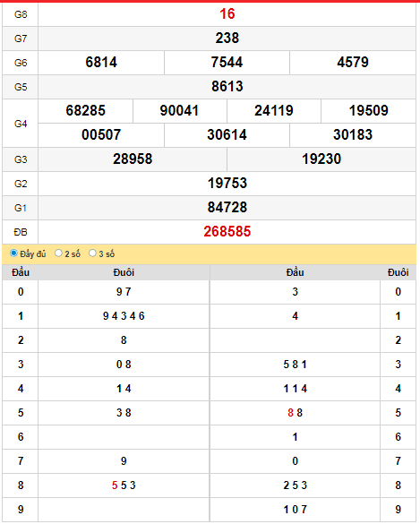
Task: Click the special prize number 268585
Action: (227, 232)
